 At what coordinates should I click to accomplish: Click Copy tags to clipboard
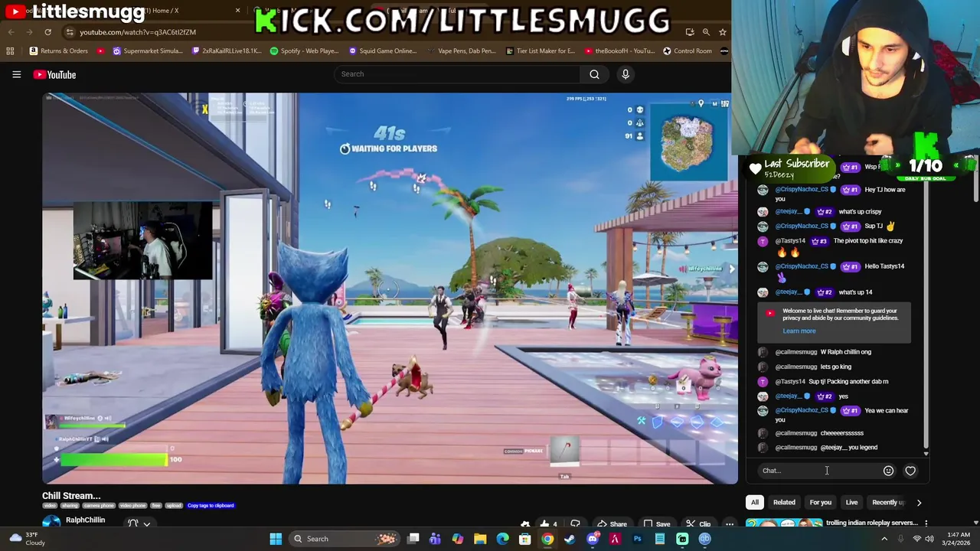211,506
